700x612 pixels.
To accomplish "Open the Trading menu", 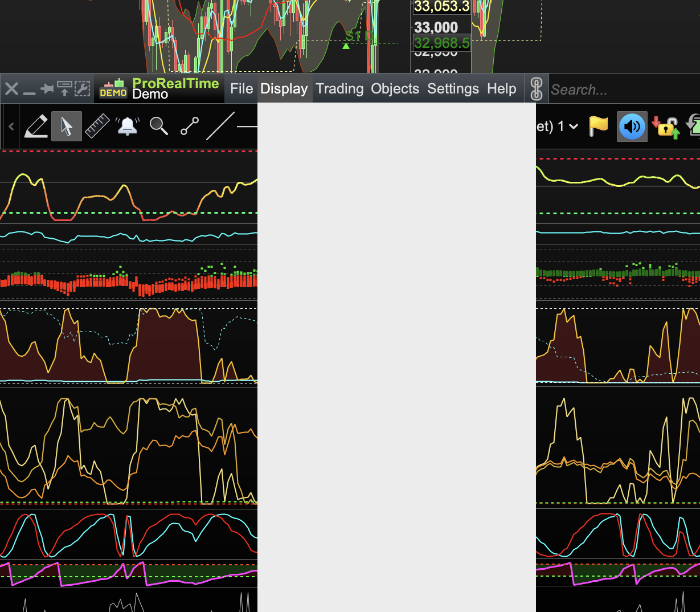I will click(x=339, y=89).
